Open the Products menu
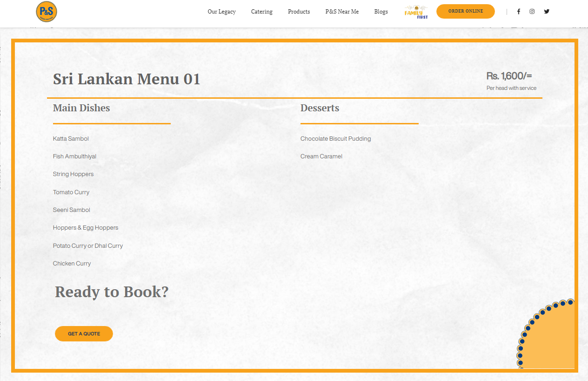 299,12
